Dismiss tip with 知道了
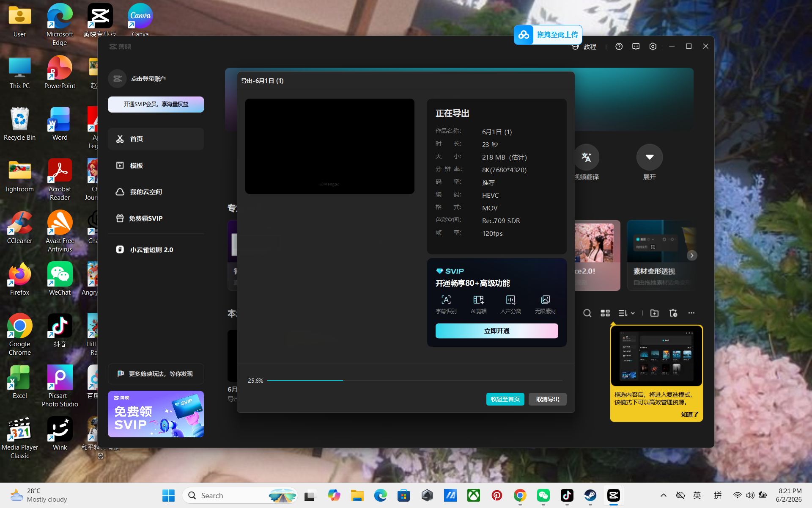 pyautogui.click(x=689, y=414)
